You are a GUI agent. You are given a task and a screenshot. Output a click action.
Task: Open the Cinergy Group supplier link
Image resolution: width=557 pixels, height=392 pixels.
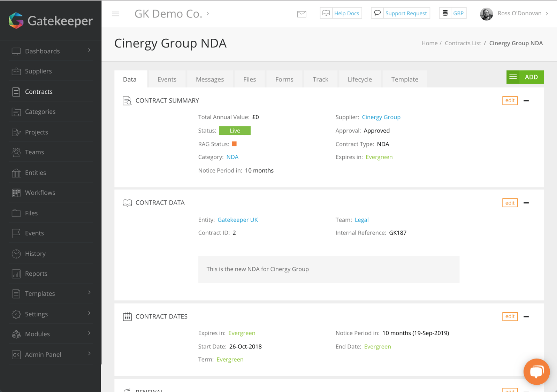click(x=381, y=117)
